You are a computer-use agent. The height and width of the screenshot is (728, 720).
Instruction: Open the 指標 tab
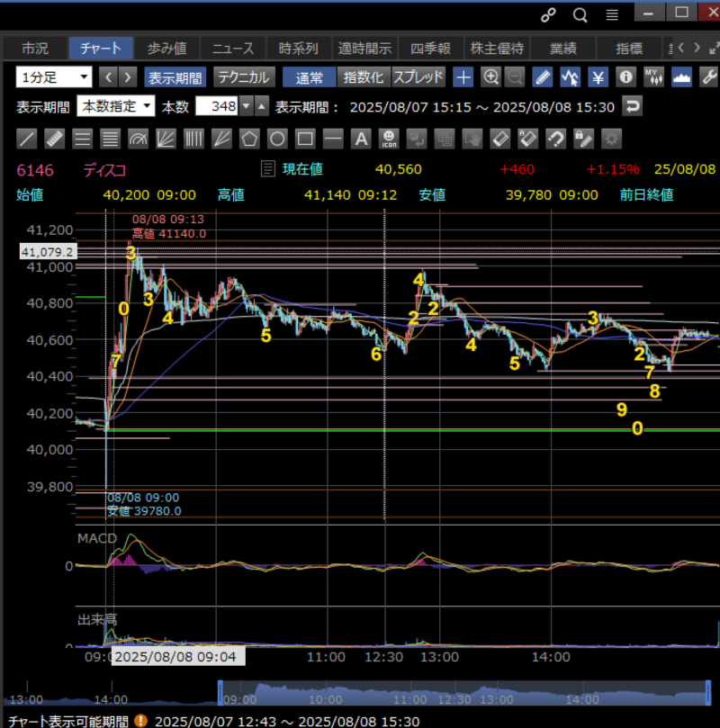click(629, 49)
